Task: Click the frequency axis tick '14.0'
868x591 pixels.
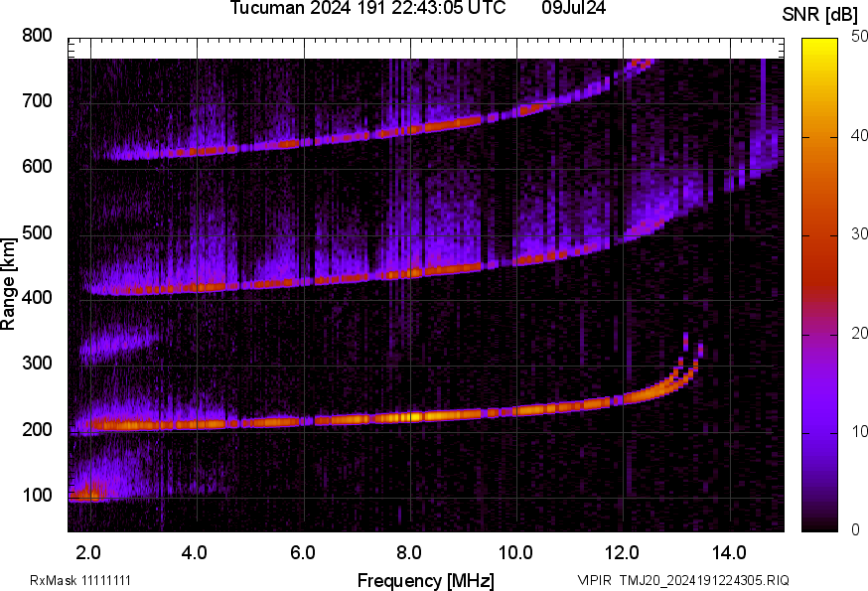Action: 729,552
